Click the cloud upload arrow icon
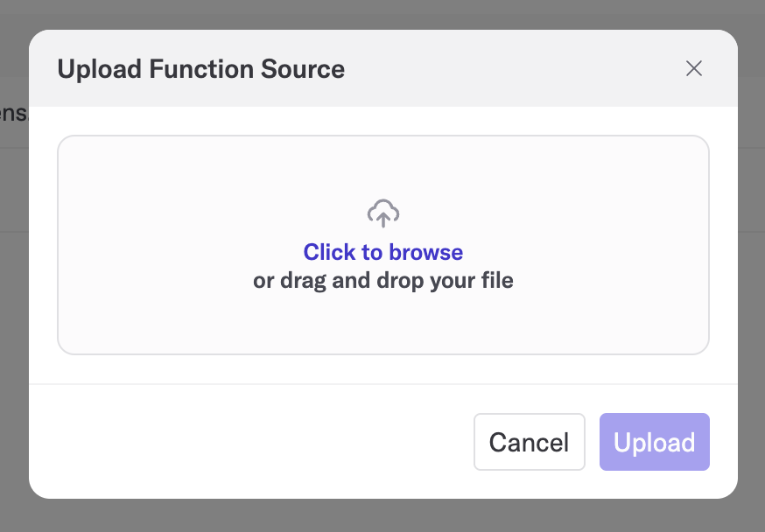This screenshot has width=765, height=532. click(x=383, y=213)
